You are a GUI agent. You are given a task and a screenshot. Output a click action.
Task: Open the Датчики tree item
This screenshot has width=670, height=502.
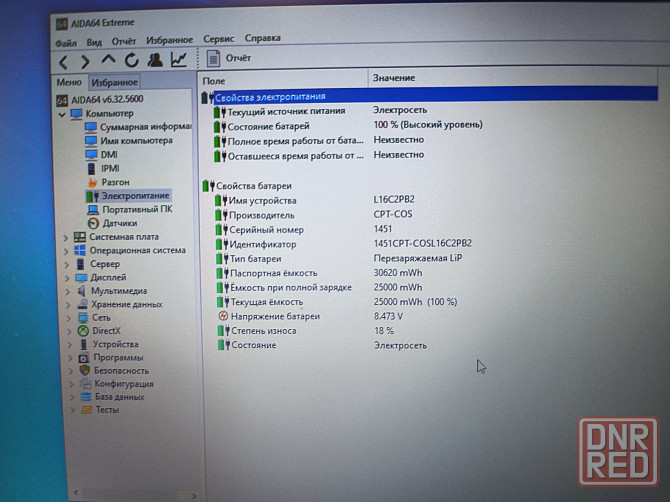112,223
